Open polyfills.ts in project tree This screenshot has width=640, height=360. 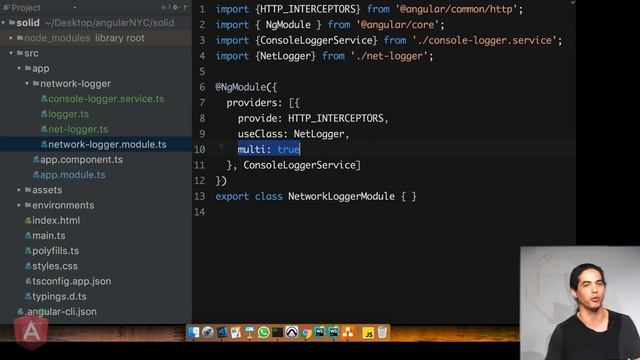pyautogui.click(x=56, y=251)
